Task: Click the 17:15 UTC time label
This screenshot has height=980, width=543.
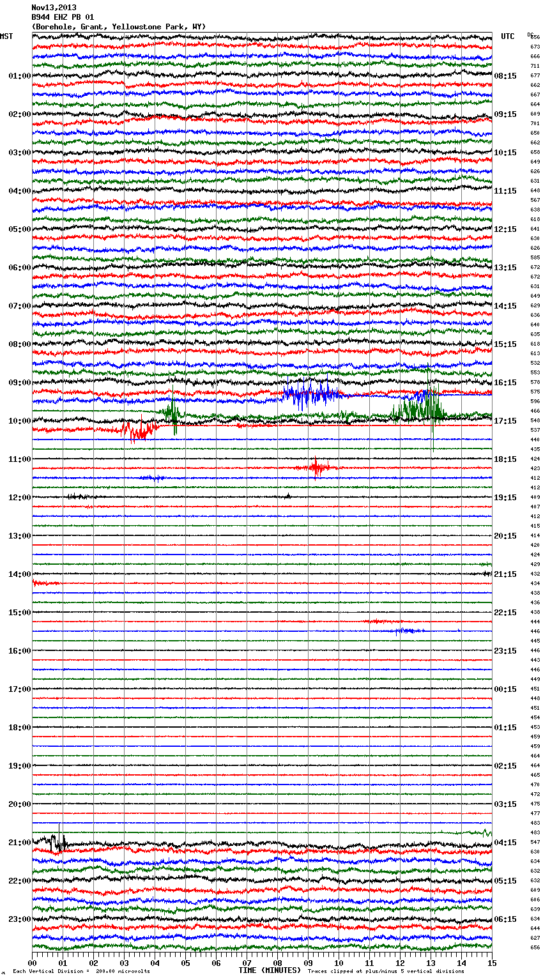Action: 505,421
